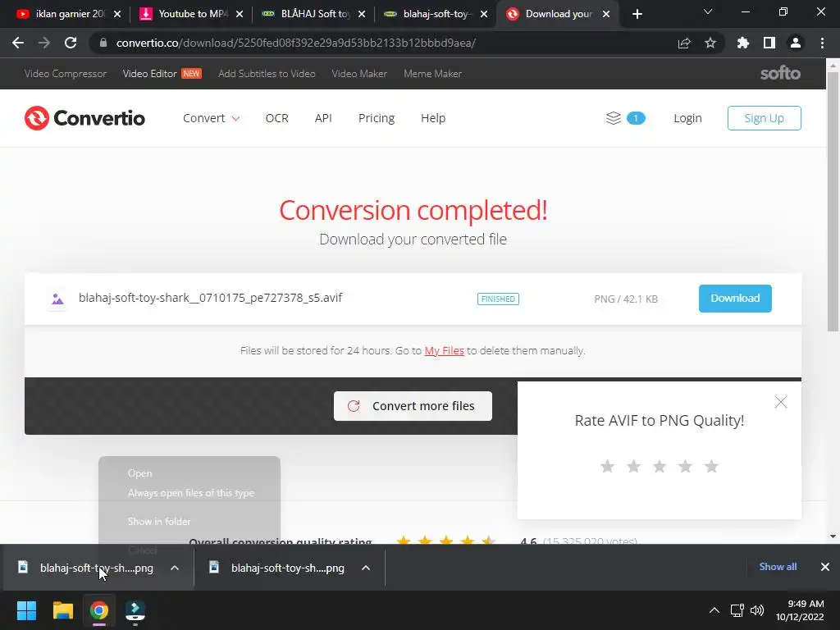Open Video Editor link

(149, 74)
